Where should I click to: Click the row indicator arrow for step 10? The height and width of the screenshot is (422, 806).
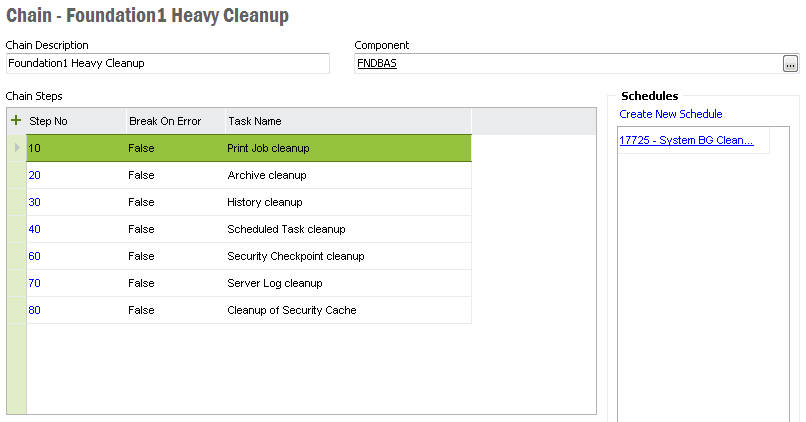[x=16, y=148]
